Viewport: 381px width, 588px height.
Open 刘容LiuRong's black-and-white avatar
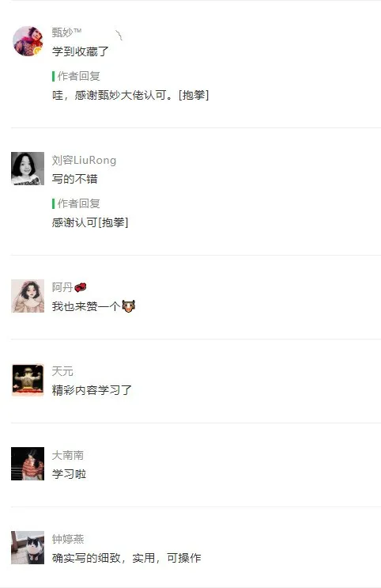[28, 169]
